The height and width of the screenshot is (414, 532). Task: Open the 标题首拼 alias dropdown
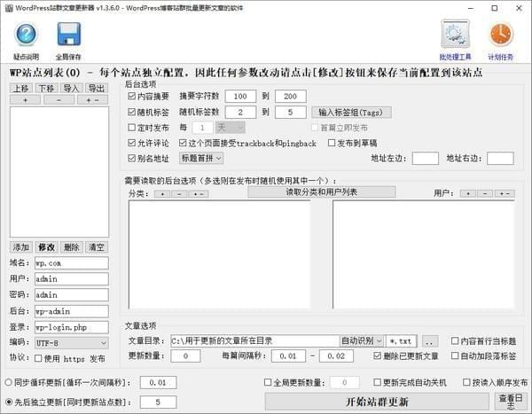point(201,158)
